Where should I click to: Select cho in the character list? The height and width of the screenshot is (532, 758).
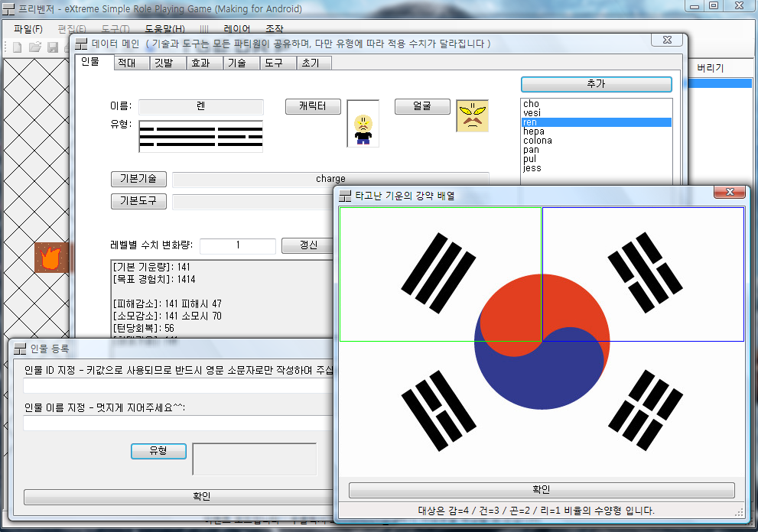(x=597, y=104)
